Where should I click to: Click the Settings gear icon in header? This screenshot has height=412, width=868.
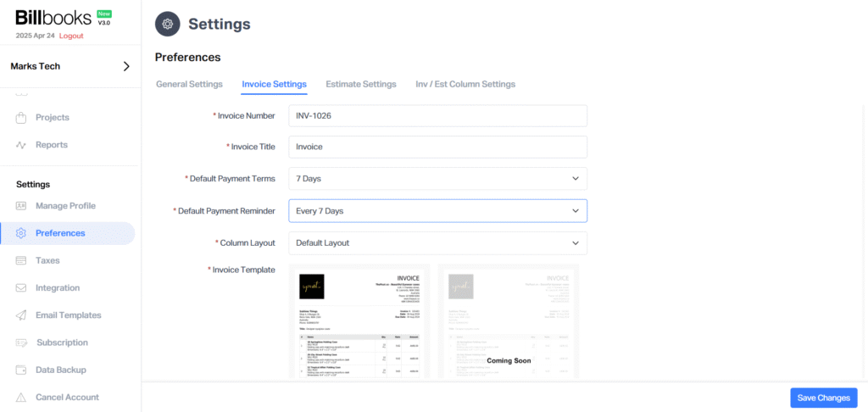point(168,24)
